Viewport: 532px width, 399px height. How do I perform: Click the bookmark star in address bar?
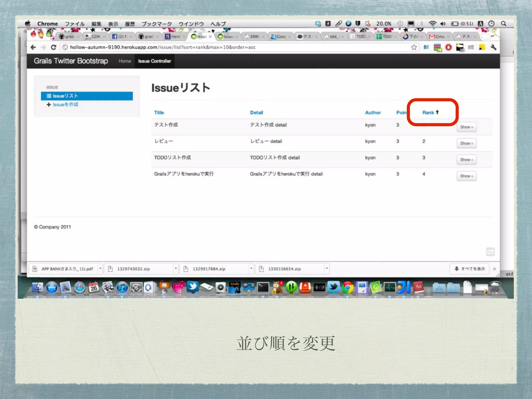pos(414,47)
